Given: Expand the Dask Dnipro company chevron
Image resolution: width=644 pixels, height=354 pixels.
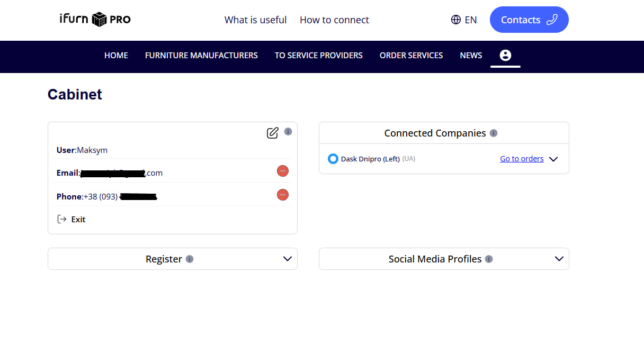Looking at the screenshot, I should tap(553, 159).
